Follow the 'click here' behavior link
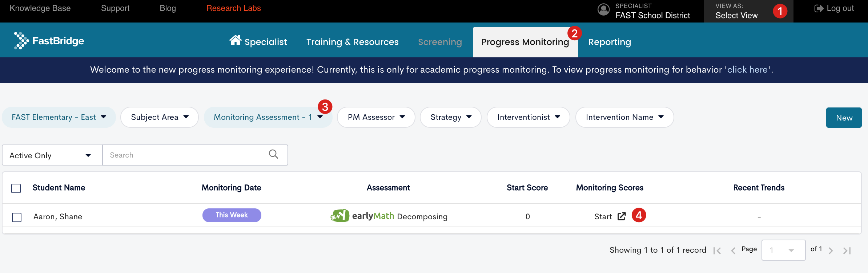The width and height of the screenshot is (868, 273). tap(747, 70)
